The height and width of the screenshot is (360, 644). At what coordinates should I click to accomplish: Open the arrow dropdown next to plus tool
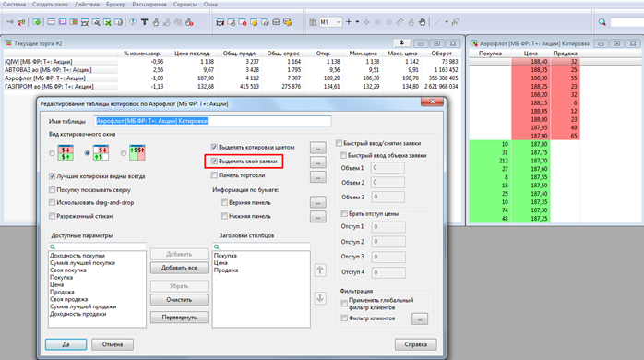coord(357,22)
